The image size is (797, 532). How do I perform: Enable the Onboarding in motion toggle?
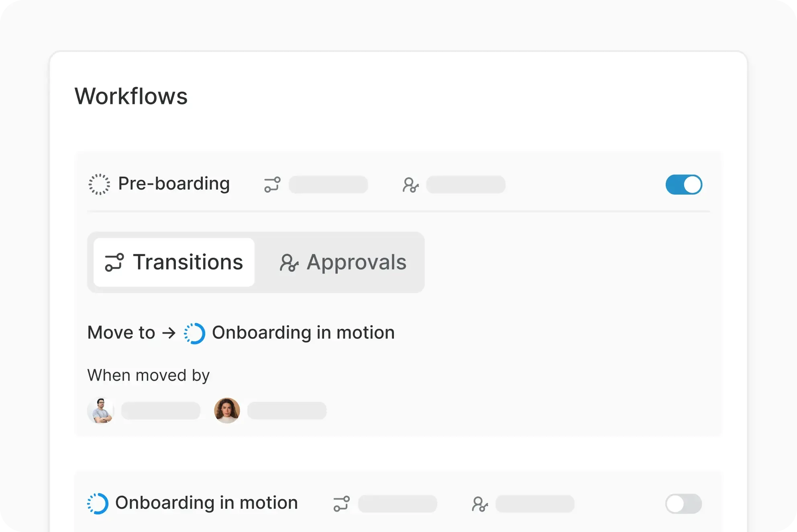point(683,503)
